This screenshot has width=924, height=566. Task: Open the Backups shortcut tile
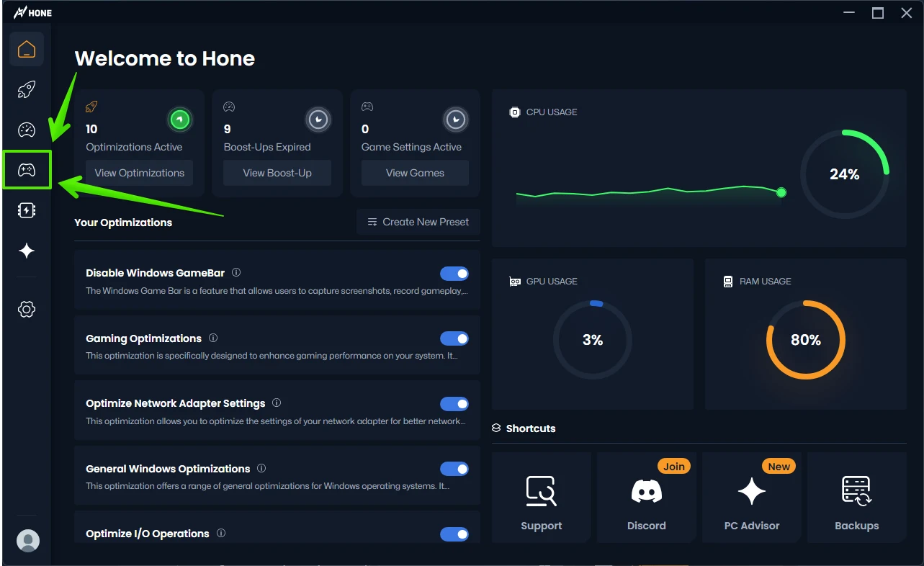(x=856, y=498)
